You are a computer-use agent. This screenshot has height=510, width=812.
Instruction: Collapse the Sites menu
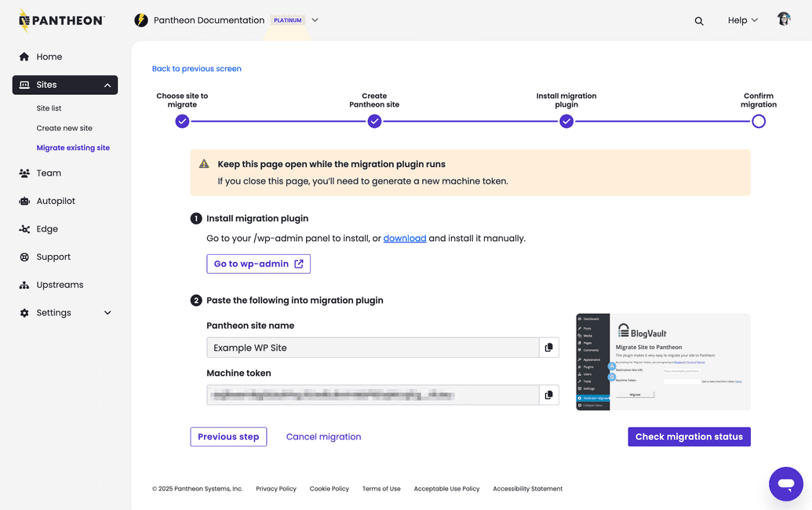click(107, 85)
